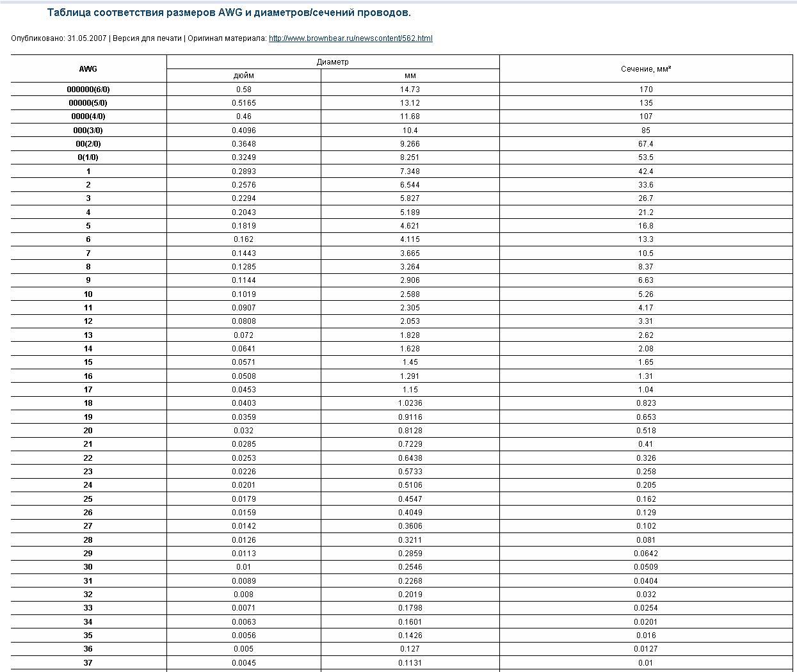The image size is (797, 672).
Task: Select the "Диаметр" column group header
Action: pyautogui.click(x=333, y=62)
